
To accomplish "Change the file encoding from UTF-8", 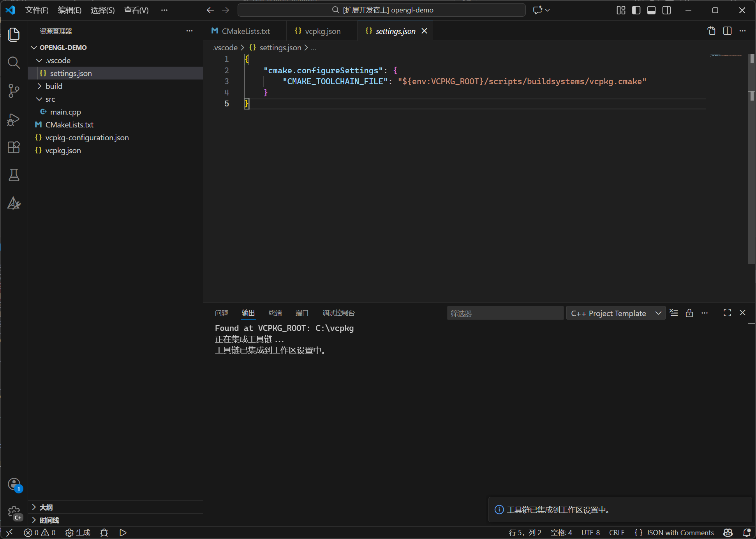I will tap(590, 532).
